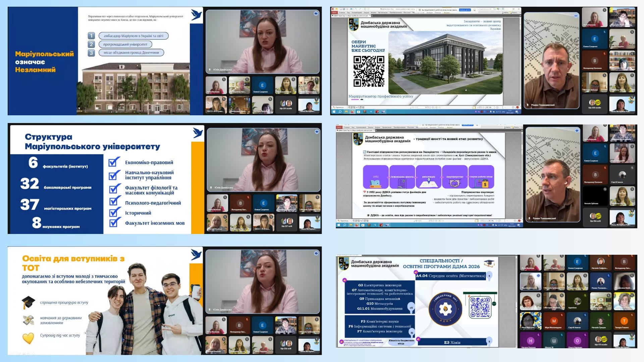Click the gear emblem of 'Інженерний ННІ ДДМА'
This screenshot has width=644, height=362.
pyautogui.click(x=445, y=309)
